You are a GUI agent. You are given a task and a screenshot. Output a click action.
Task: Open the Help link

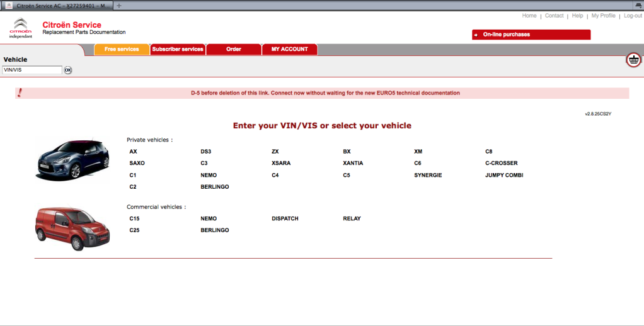click(x=577, y=16)
